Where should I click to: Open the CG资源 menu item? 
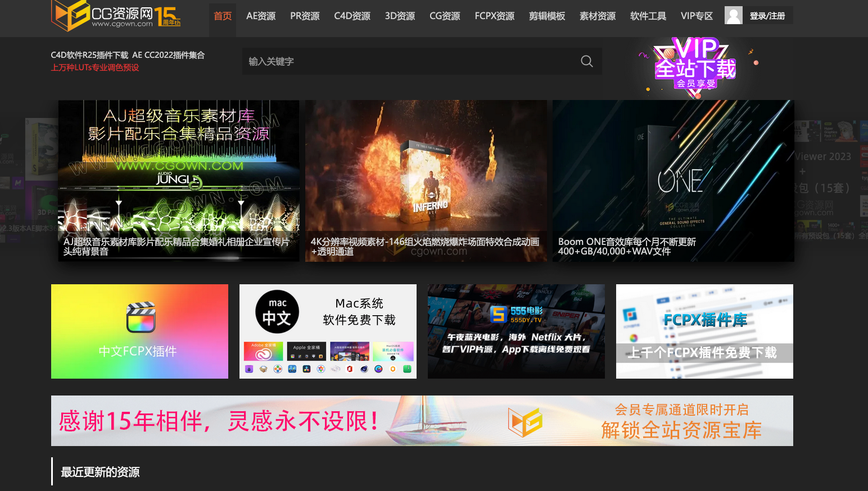445,16
